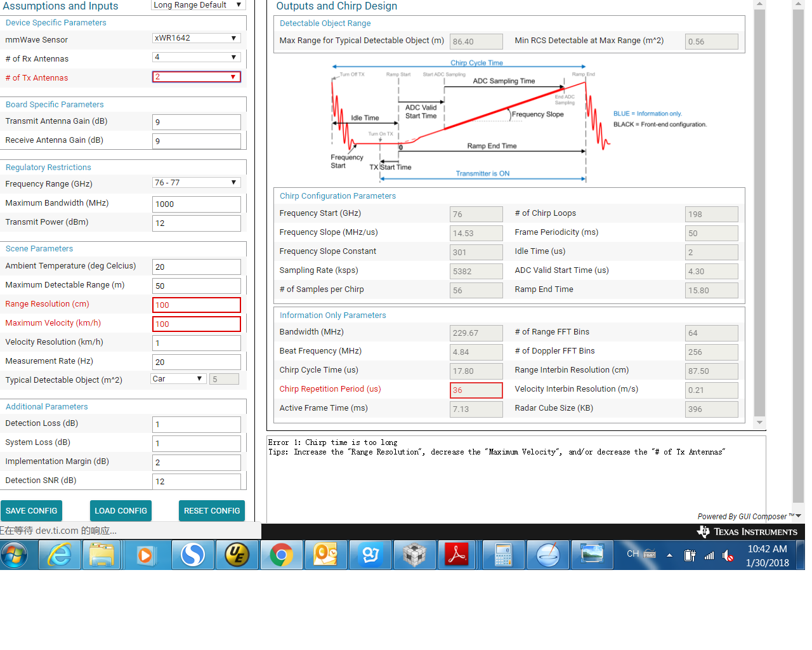
Task: Open Windows Media Player taskbar icon
Action: tap(145, 555)
